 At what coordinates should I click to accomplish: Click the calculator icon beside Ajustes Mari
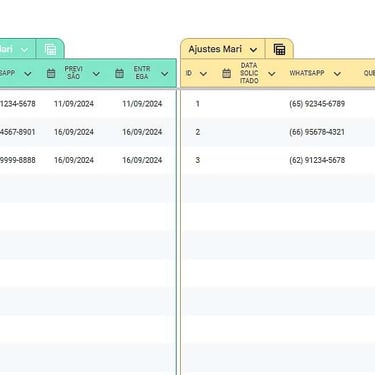[x=279, y=49]
